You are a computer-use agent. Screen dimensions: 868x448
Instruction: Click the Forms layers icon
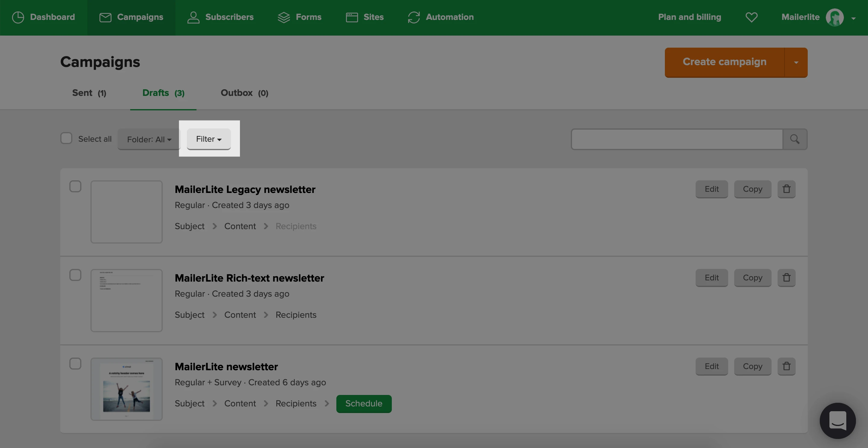(284, 17)
